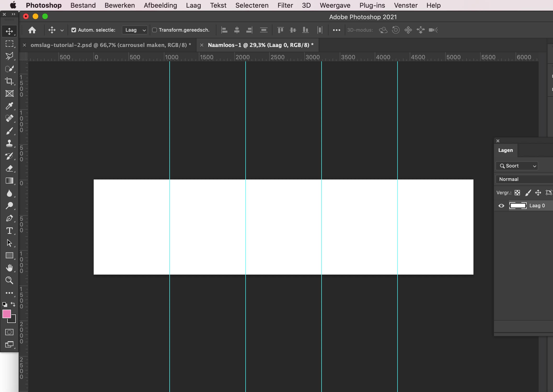Select the Crop tool
The height and width of the screenshot is (392, 553).
[9, 81]
